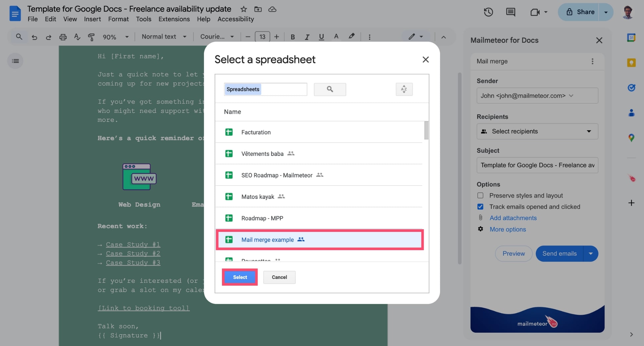
Task: Open Share options dropdown arrow
Action: tap(606, 12)
